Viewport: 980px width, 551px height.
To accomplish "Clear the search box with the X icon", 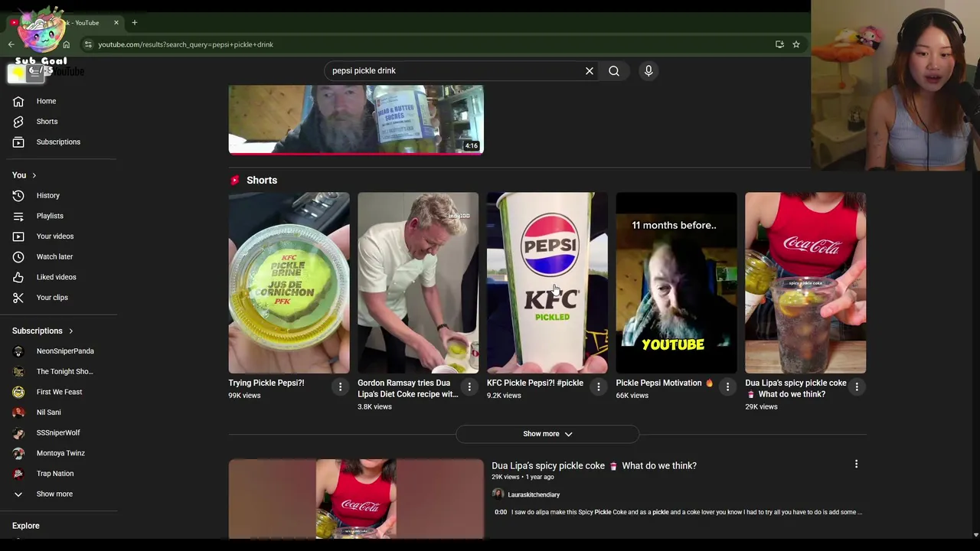I will [590, 70].
